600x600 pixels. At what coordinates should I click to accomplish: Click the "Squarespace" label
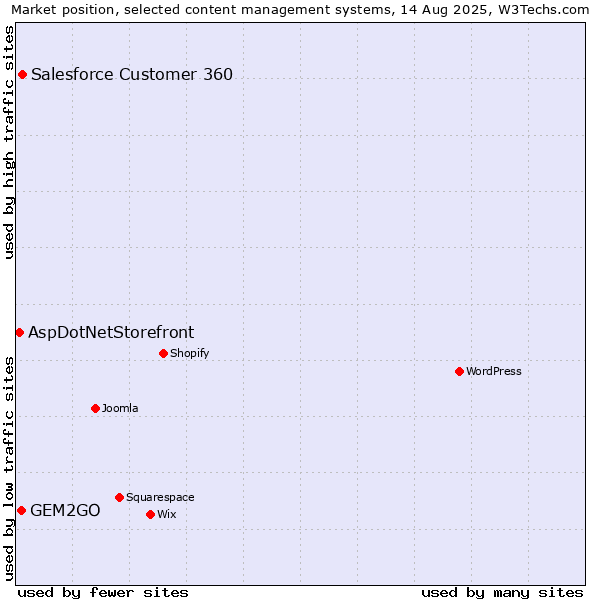point(160,497)
